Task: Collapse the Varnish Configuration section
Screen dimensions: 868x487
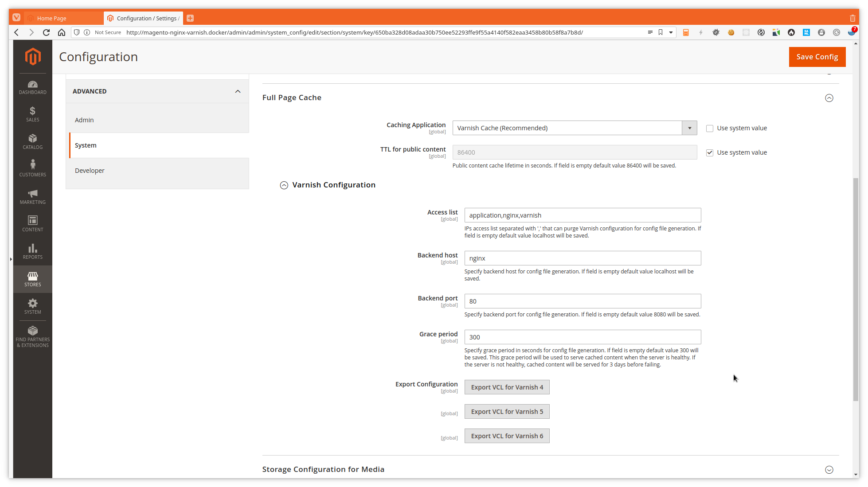Action: [284, 185]
